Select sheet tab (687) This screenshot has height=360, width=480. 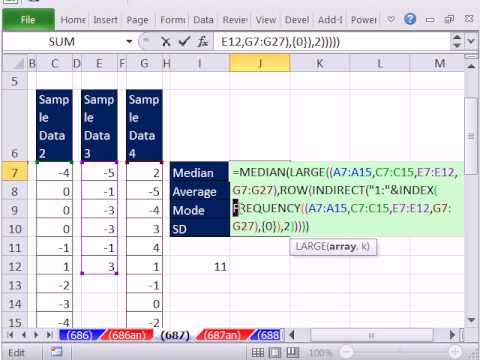click(175, 335)
